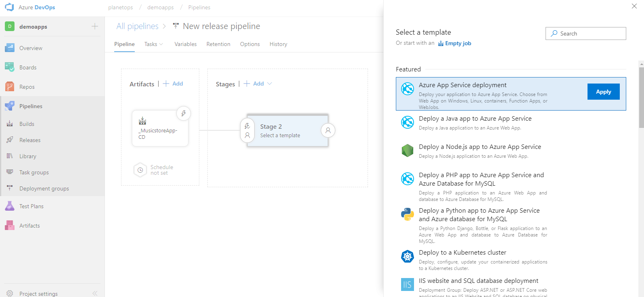
Task: Click the _MusicstoreApp-CD build artifact icon
Action: click(x=142, y=121)
